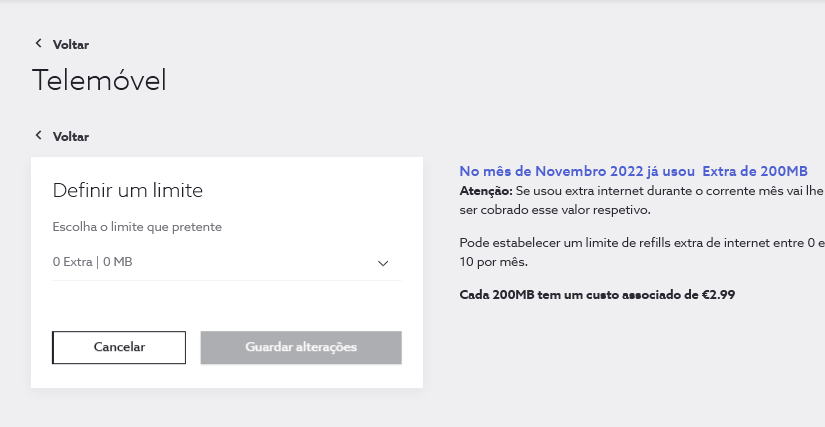Click the 'ser cobrado esse valor respetivo' line
The width and height of the screenshot is (825, 427).
tap(555, 210)
